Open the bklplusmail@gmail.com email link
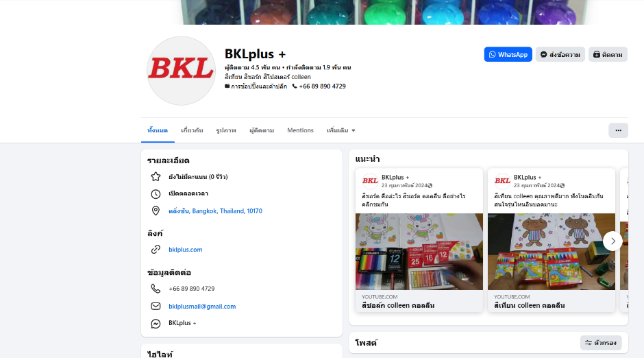 pos(202,306)
